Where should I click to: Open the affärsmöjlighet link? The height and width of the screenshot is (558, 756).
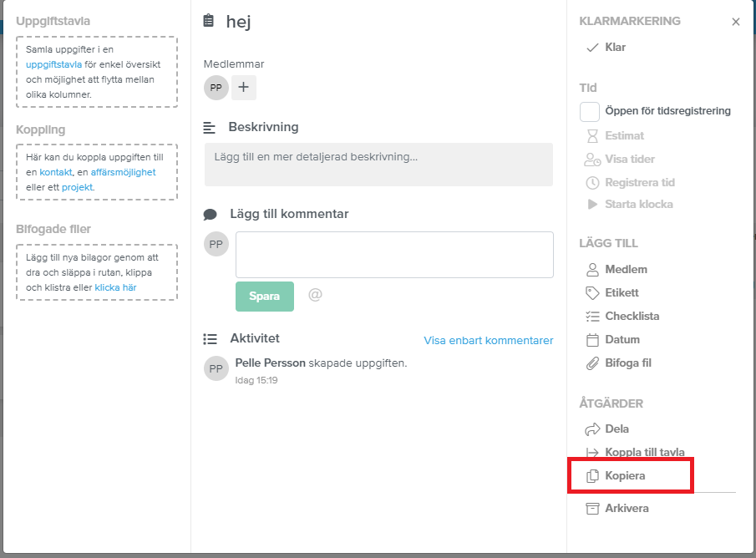click(x=123, y=172)
